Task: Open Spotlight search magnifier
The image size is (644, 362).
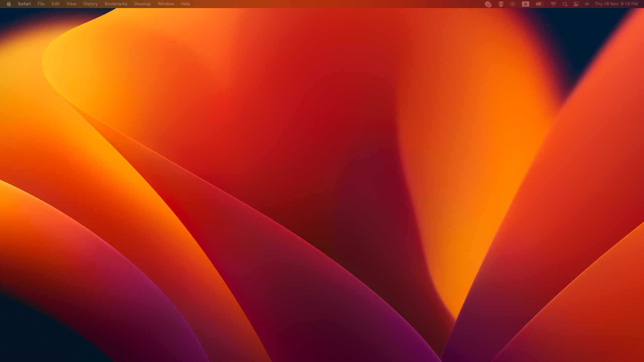Action: click(565, 4)
